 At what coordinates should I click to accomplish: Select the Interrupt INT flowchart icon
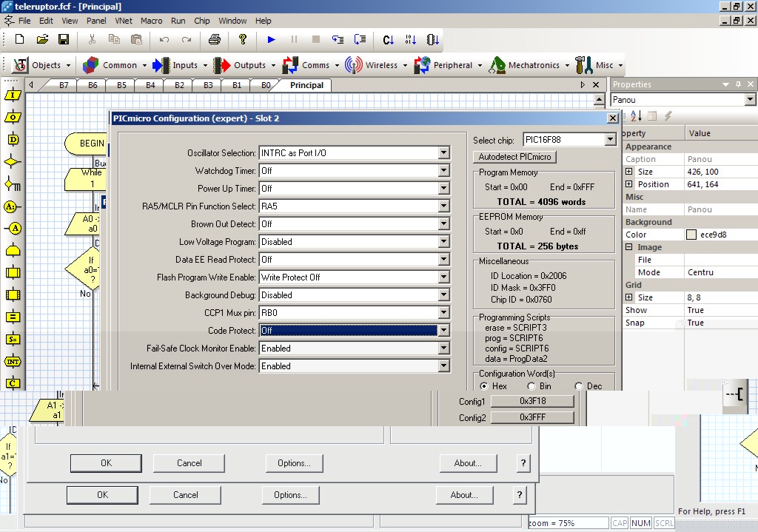point(13,361)
